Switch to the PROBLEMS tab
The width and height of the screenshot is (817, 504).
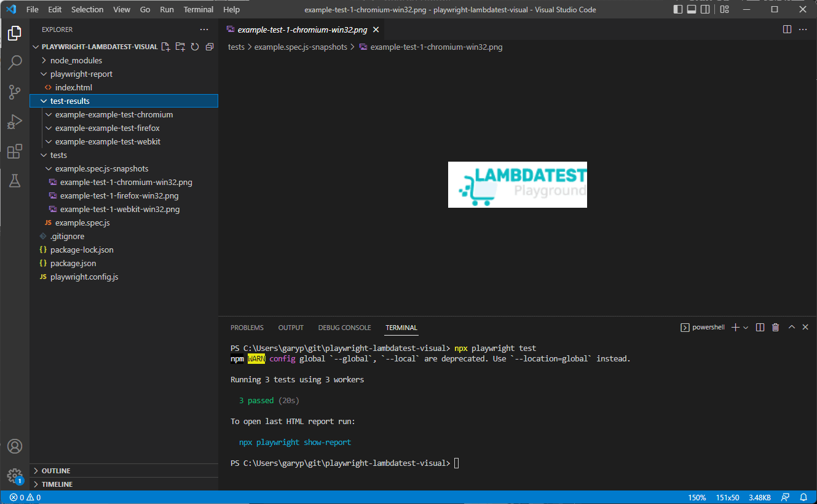pos(247,327)
